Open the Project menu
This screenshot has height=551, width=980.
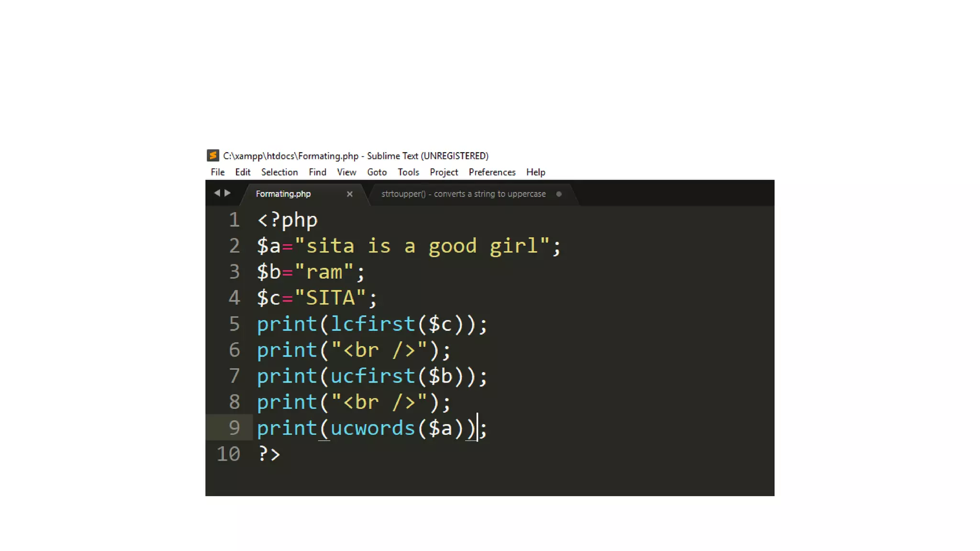[444, 172]
